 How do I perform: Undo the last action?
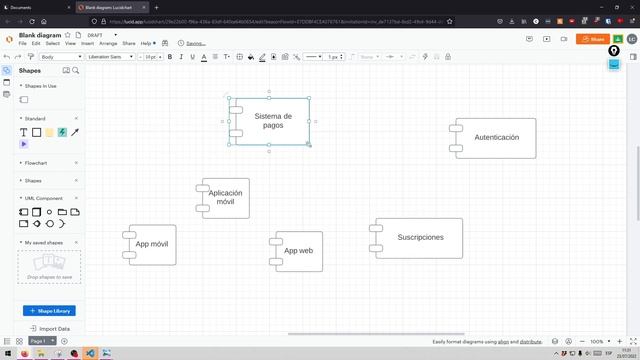click(7, 57)
